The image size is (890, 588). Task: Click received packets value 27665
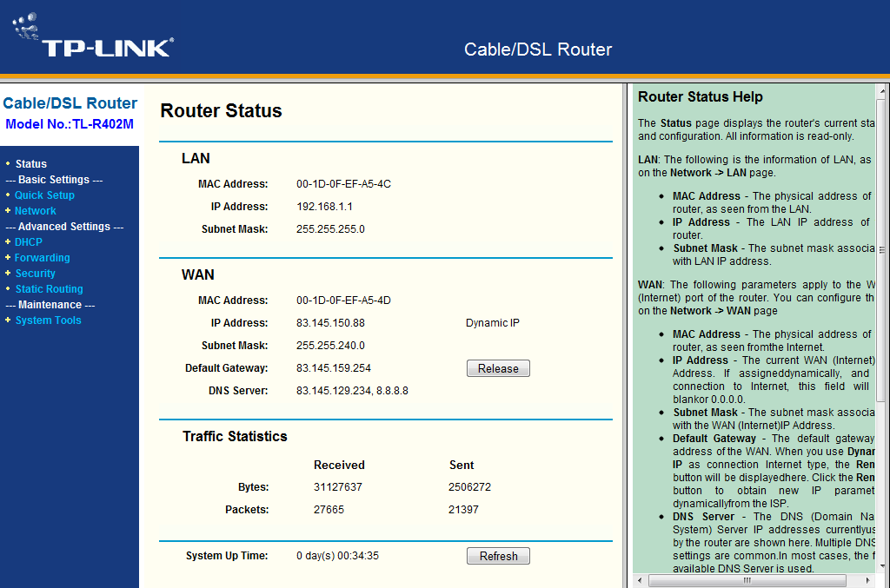329,510
